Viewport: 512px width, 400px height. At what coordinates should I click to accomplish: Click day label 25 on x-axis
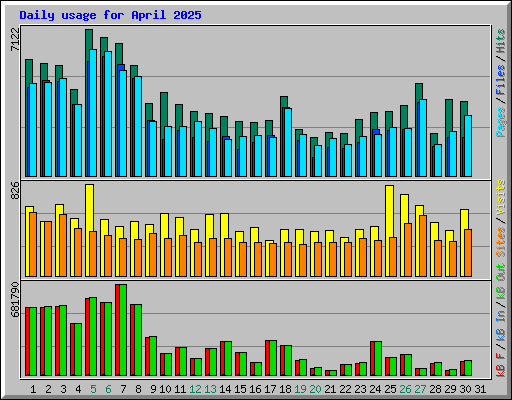coord(390,389)
